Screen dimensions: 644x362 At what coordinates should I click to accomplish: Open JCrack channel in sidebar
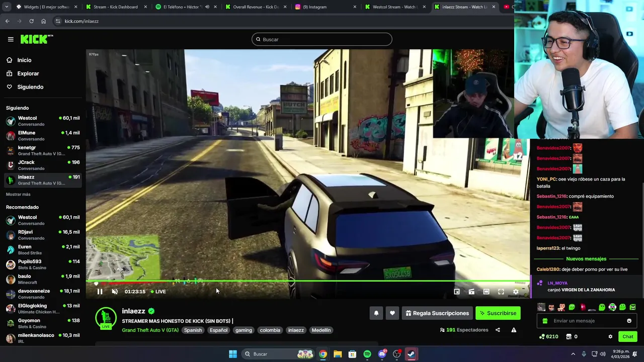[43, 165]
